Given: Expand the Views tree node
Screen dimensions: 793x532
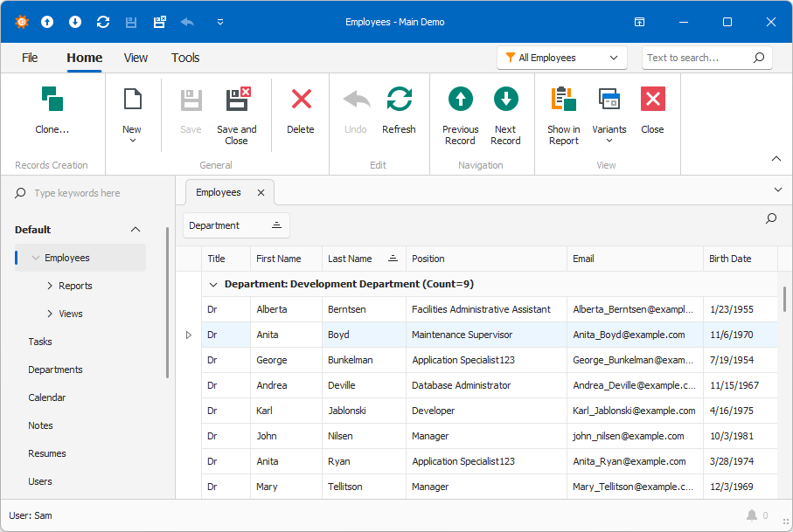Looking at the screenshot, I should pyautogui.click(x=50, y=314).
